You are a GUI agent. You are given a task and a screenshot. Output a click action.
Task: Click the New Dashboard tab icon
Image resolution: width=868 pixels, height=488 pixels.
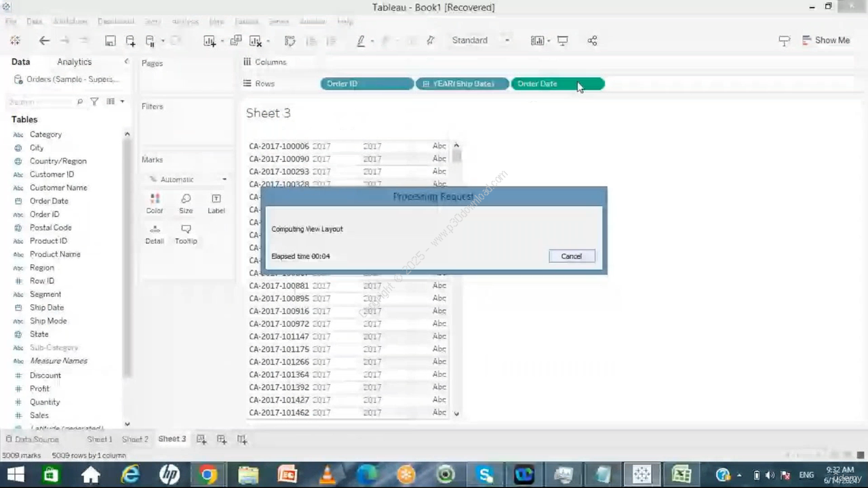point(222,439)
